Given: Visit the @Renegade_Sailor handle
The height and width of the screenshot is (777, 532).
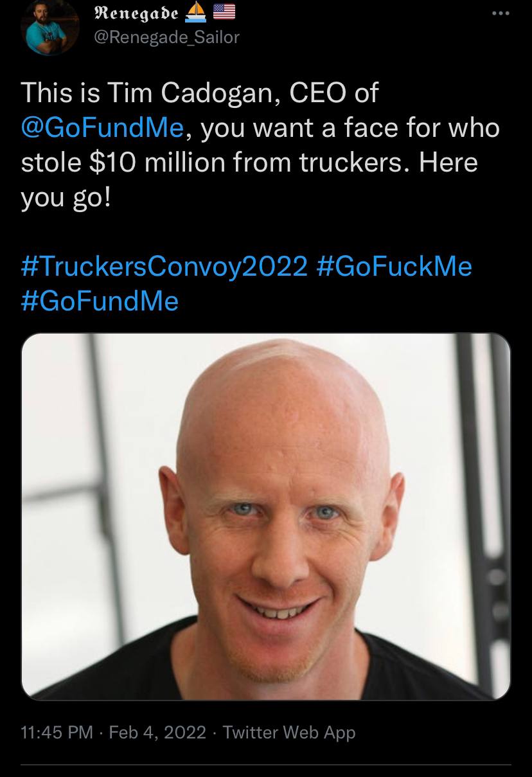Looking at the screenshot, I should coord(167,37).
